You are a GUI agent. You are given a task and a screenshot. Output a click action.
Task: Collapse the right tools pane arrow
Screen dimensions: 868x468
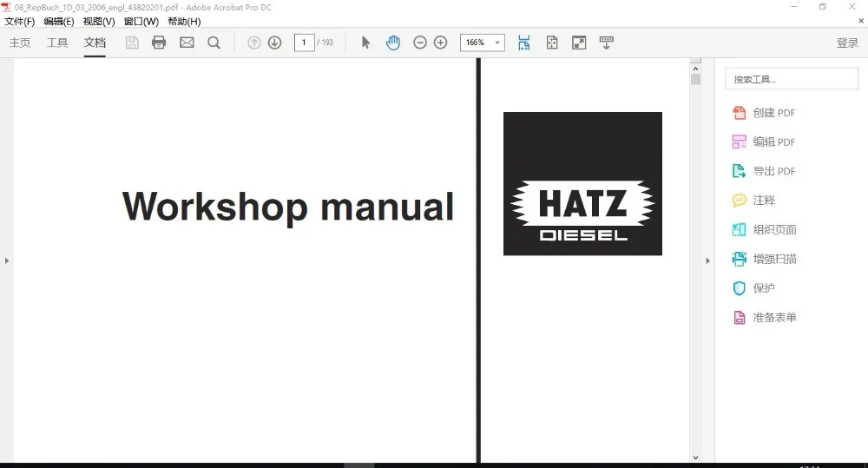[x=707, y=260]
